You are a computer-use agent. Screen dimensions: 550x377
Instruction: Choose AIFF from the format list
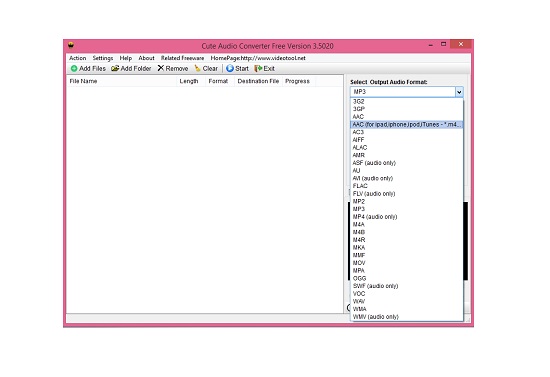(407, 140)
